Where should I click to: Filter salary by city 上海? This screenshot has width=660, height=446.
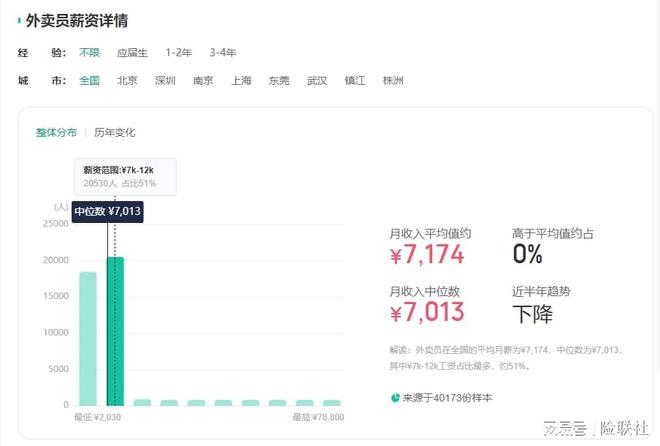tap(241, 80)
